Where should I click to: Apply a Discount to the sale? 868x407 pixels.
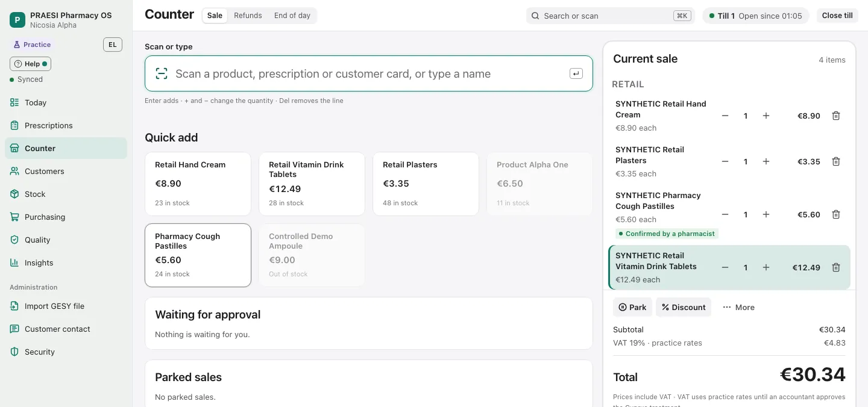pos(684,307)
